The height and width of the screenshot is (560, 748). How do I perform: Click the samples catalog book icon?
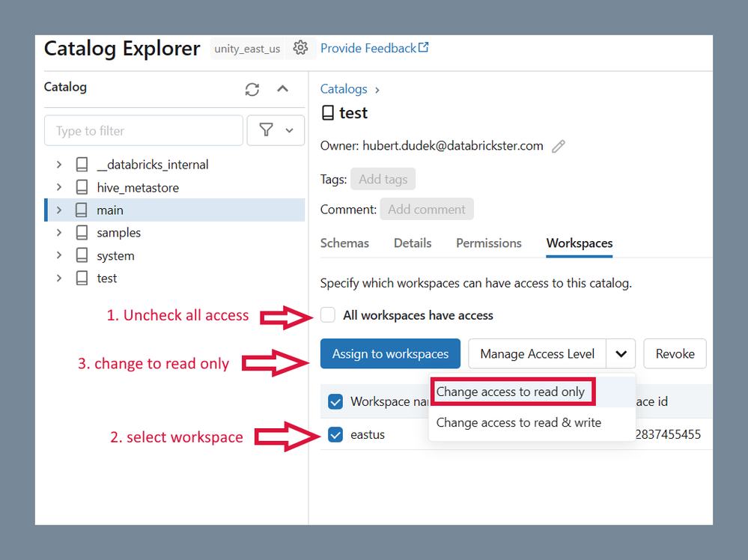click(x=82, y=233)
